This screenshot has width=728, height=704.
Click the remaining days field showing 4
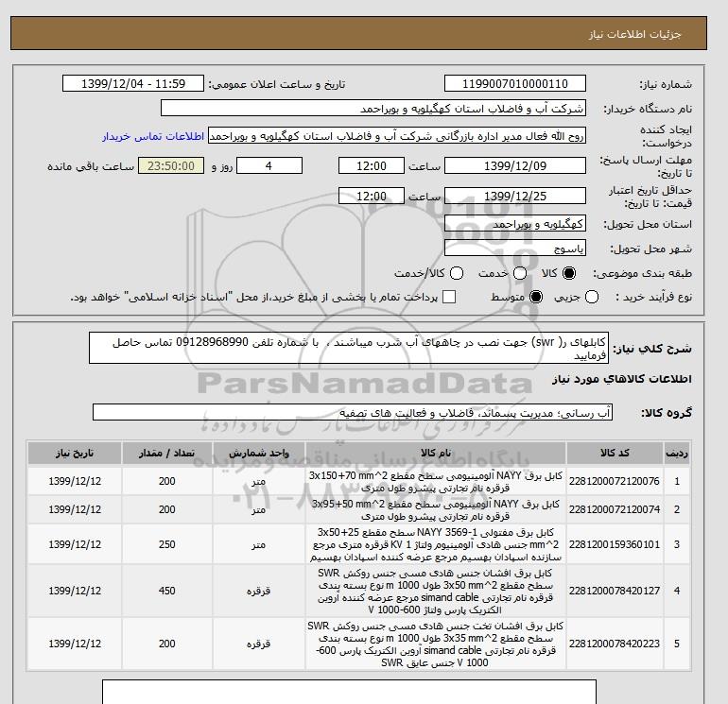pos(269,165)
